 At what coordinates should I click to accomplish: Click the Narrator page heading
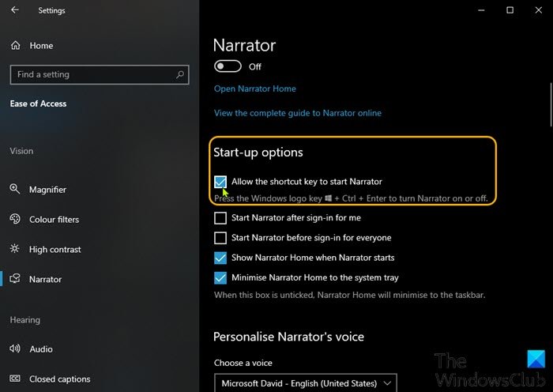[x=244, y=46]
